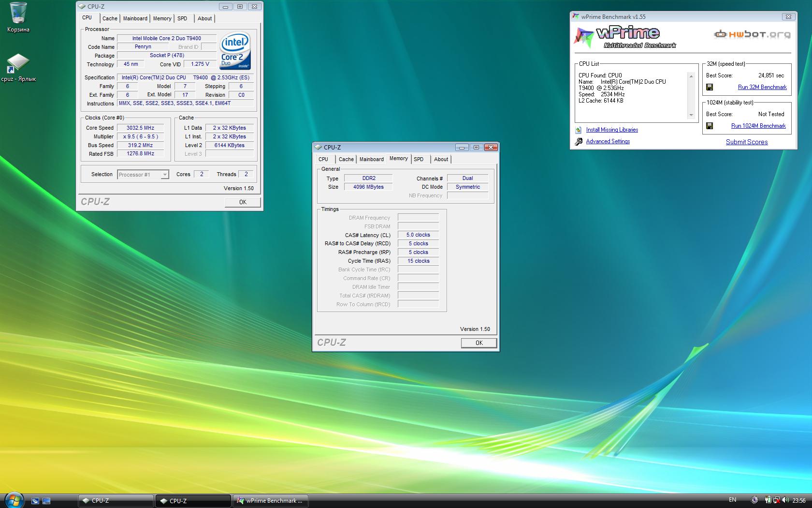Screen dimensions: 812x508
Task: Click the Core VID value 1.275 V
Action: tap(200, 64)
